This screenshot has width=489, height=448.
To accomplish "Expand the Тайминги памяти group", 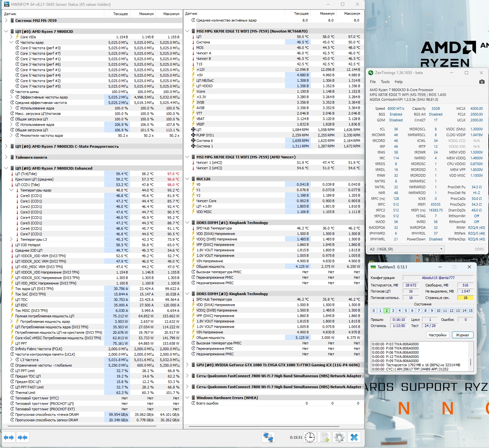I will pos(6,157).
